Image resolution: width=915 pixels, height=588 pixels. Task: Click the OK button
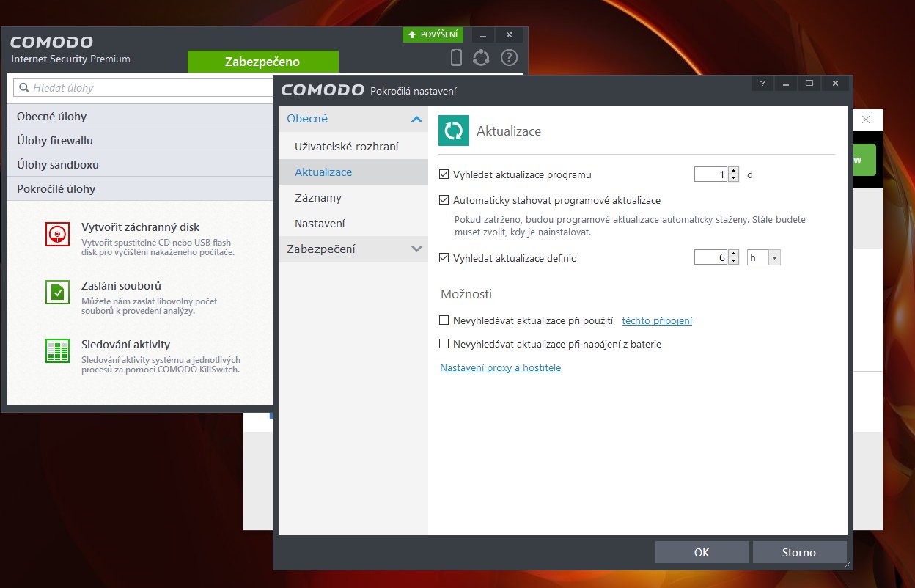point(702,553)
